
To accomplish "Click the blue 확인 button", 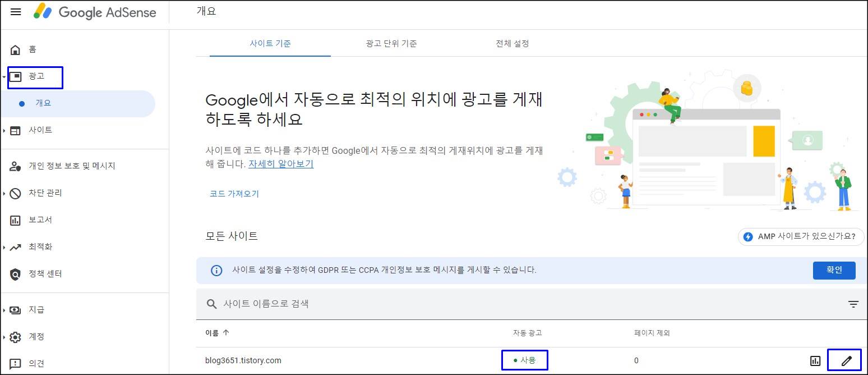I will pos(834,270).
